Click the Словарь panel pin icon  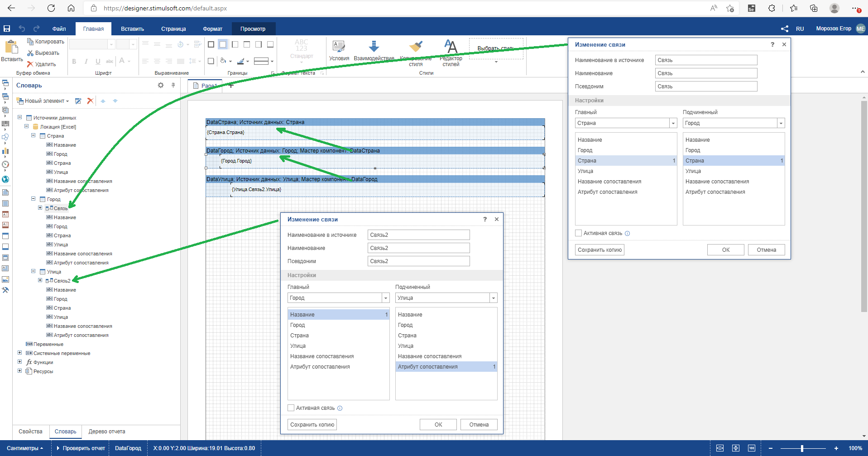pos(173,85)
